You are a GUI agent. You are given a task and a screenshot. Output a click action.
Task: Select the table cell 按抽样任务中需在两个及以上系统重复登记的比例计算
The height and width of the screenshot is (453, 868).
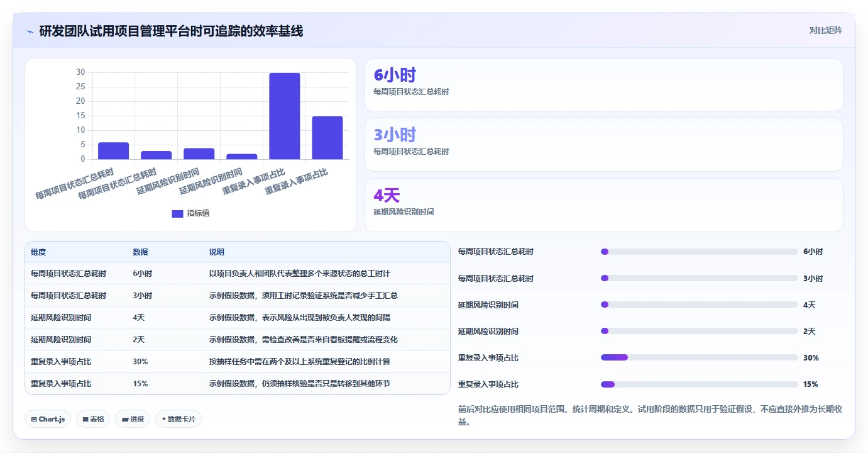[x=299, y=362]
